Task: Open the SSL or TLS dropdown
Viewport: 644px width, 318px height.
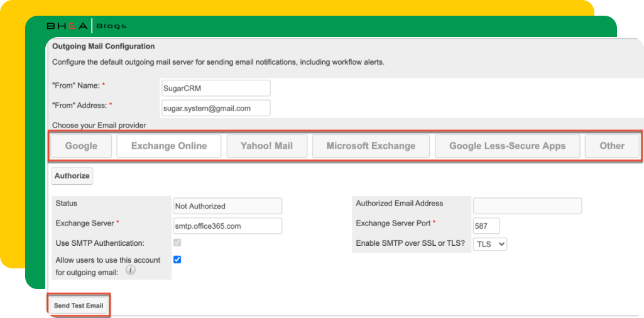Action: [490, 244]
